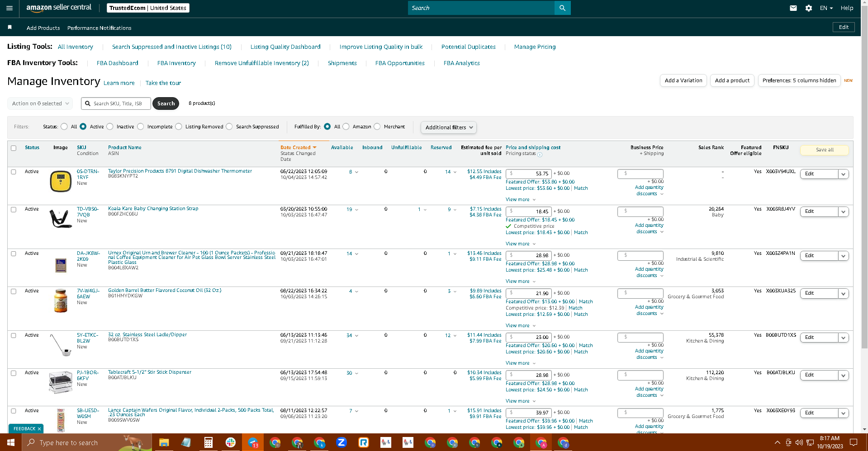Select the Active status radio button

pyautogui.click(x=83, y=127)
